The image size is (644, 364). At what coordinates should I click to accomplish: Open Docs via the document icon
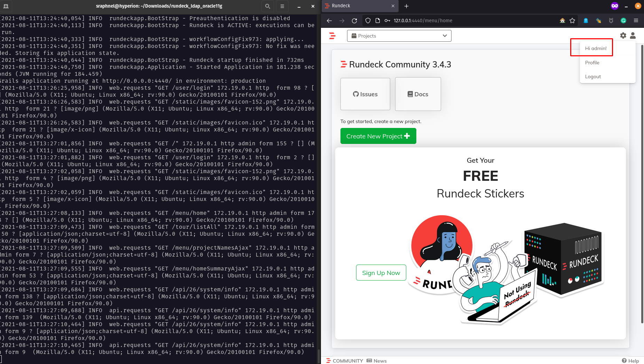(418, 94)
